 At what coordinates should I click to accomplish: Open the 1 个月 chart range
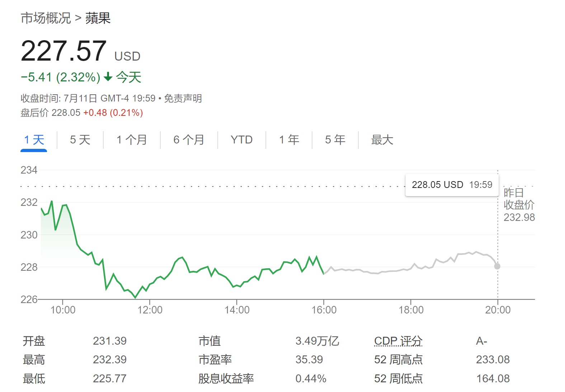click(x=132, y=140)
